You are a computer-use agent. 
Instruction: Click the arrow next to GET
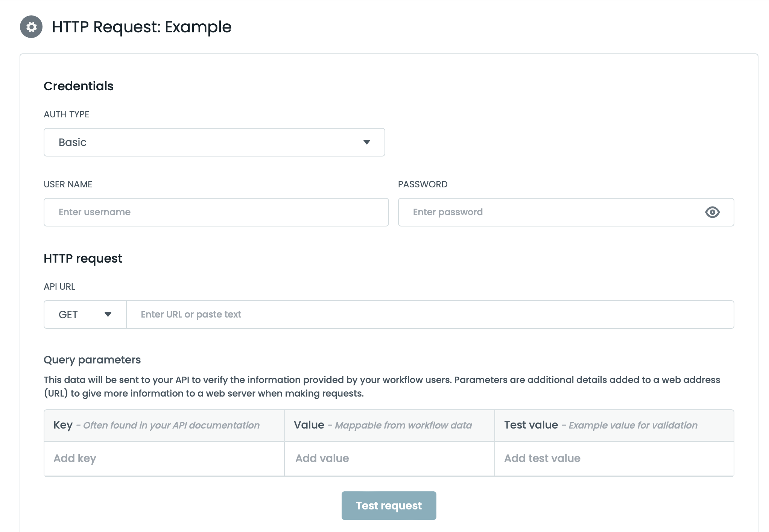tap(108, 315)
